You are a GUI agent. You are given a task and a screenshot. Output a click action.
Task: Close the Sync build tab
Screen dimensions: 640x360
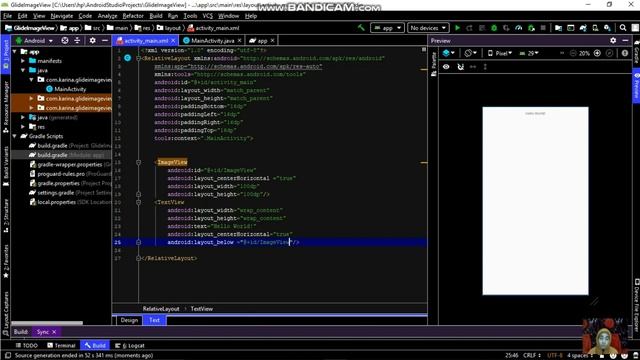pos(54,332)
